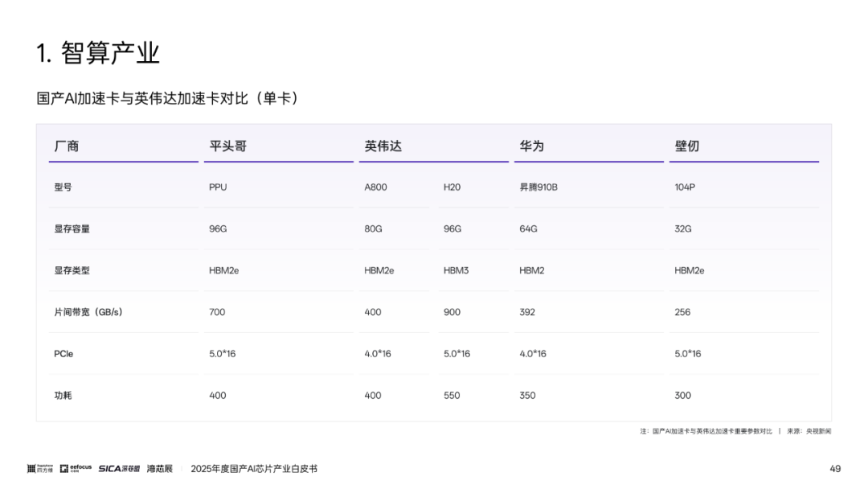868x489 pixels.
Task: Click the '厂商' column header
Action: pos(67,146)
